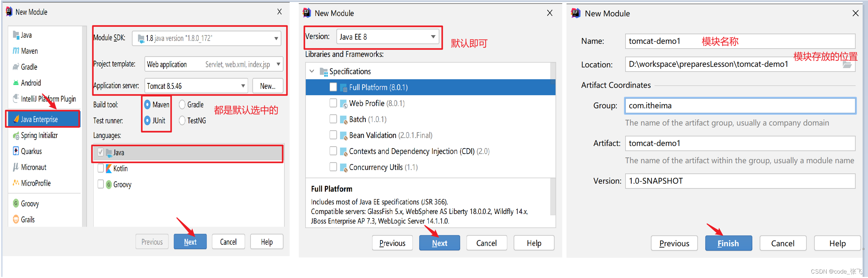Click the Batch library icon
Screen dimensions: 868x278
[x=343, y=120]
